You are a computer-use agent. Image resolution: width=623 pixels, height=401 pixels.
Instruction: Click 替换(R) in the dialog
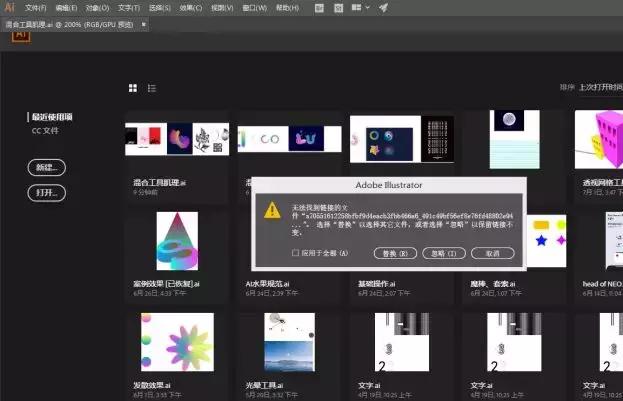coord(395,253)
